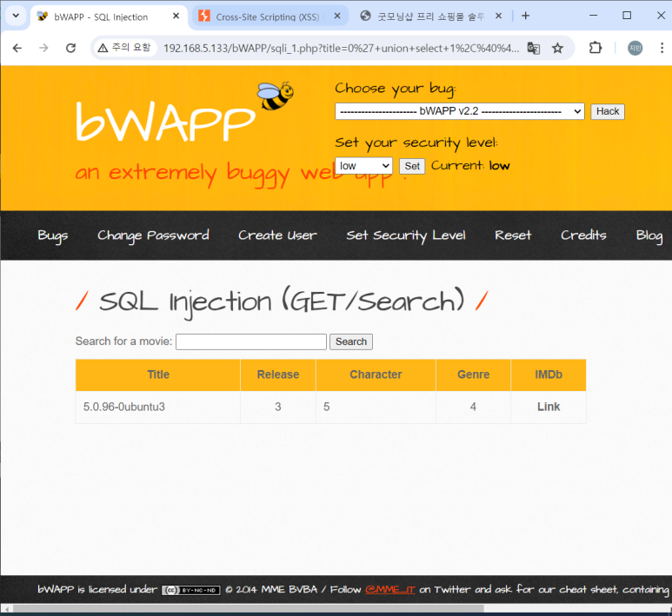The image size is (672, 616).
Task: Switch to the Korean shopping mall tab
Action: [429, 17]
